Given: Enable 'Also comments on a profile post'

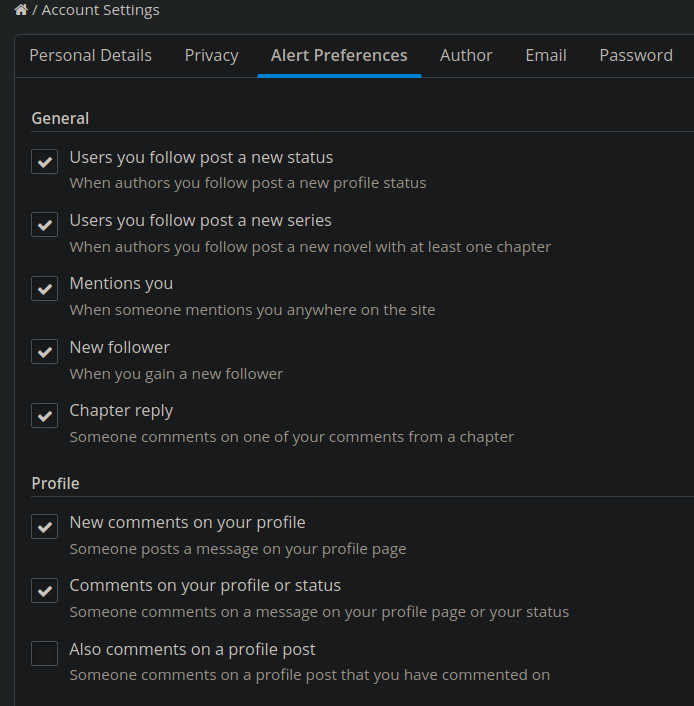Looking at the screenshot, I should [x=45, y=653].
